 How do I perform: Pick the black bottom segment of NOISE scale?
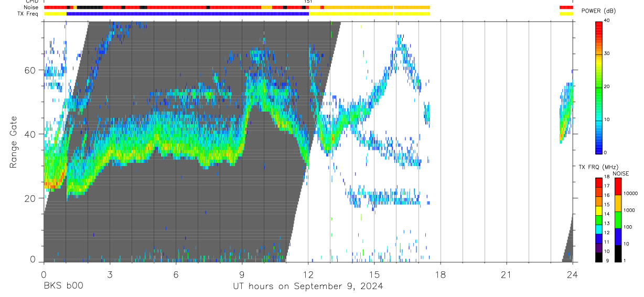point(618,254)
